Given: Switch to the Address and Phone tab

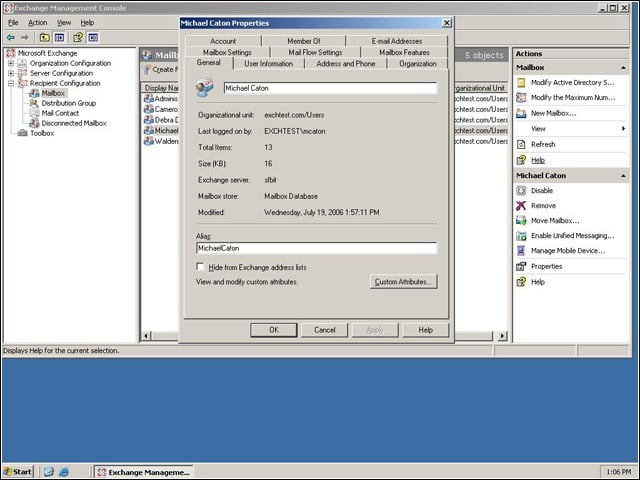Looking at the screenshot, I should click(346, 64).
